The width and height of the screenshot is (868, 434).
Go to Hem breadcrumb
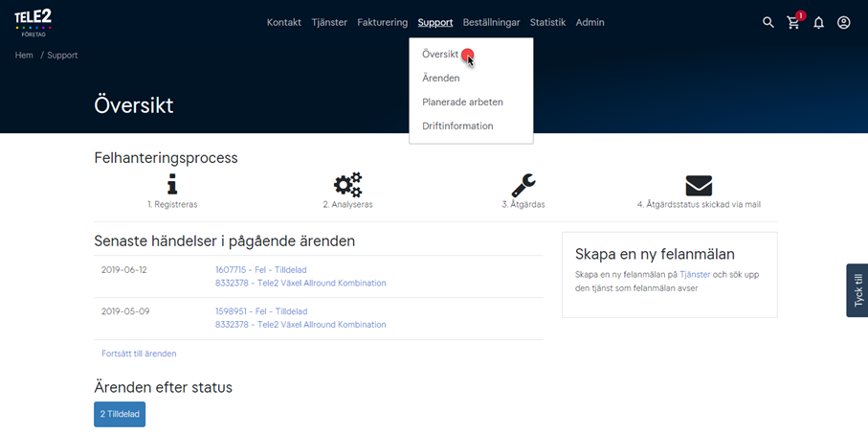(x=24, y=56)
